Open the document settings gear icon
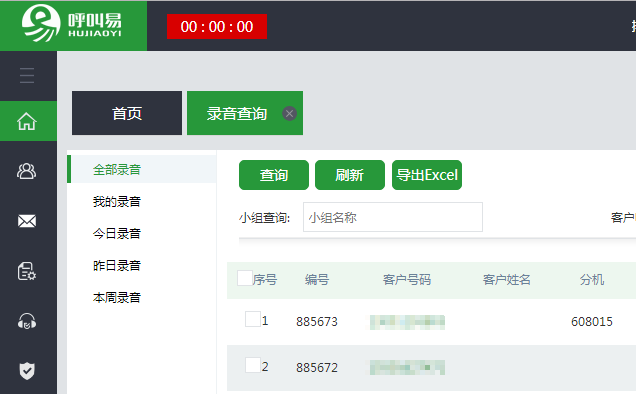The height and width of the screenshot is (394, 636). click(27, 271)
